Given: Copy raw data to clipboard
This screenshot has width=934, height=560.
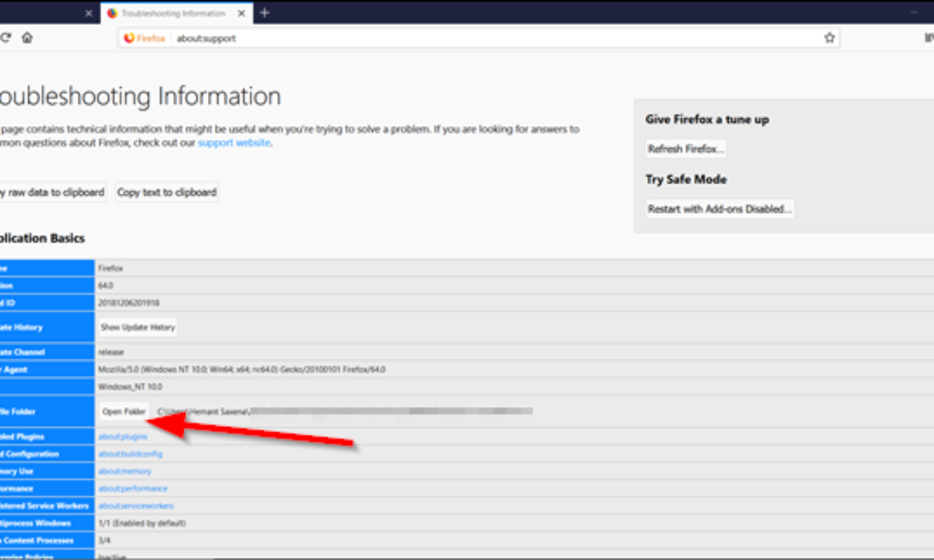Looking at the screenshot, I should (51, 192).
